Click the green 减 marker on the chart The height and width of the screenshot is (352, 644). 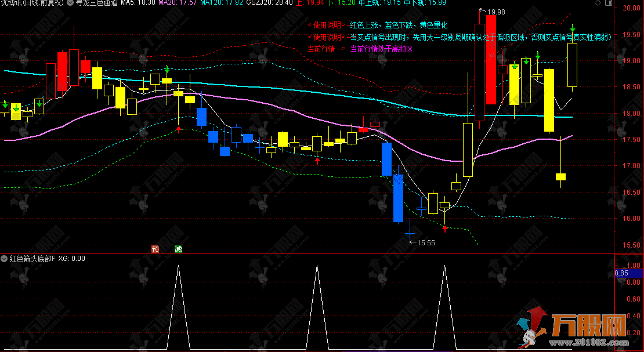point(178,249)
